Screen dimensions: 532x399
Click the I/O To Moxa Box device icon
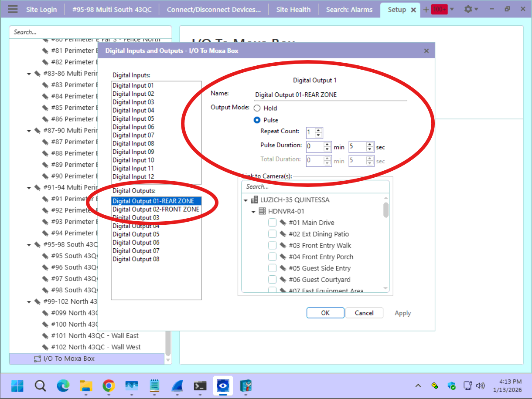pyautogui.click(x=38, y=358)
